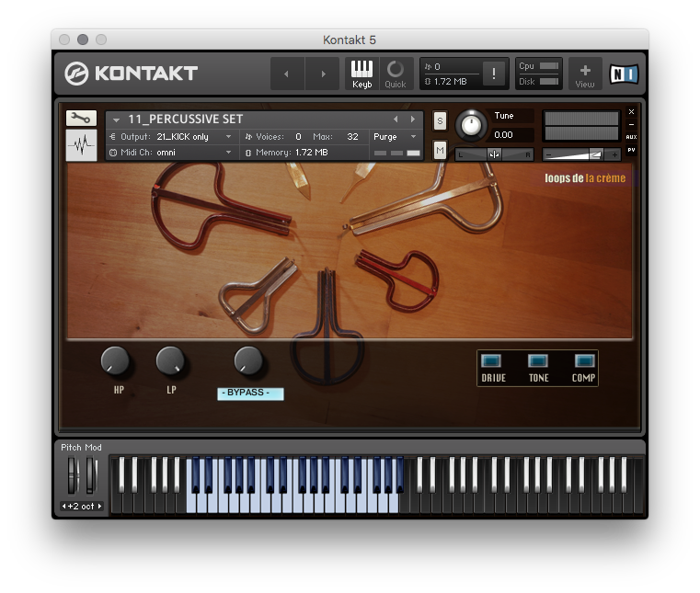Toggle the PV button
Screen dimensions: 700x593
pos(631,150)
